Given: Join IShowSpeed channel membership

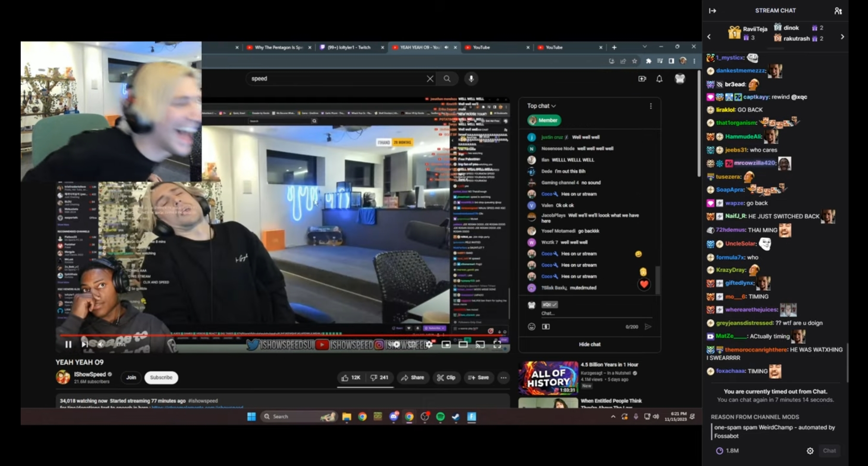Looking at the screenshot, I should [x=131, y=378].
